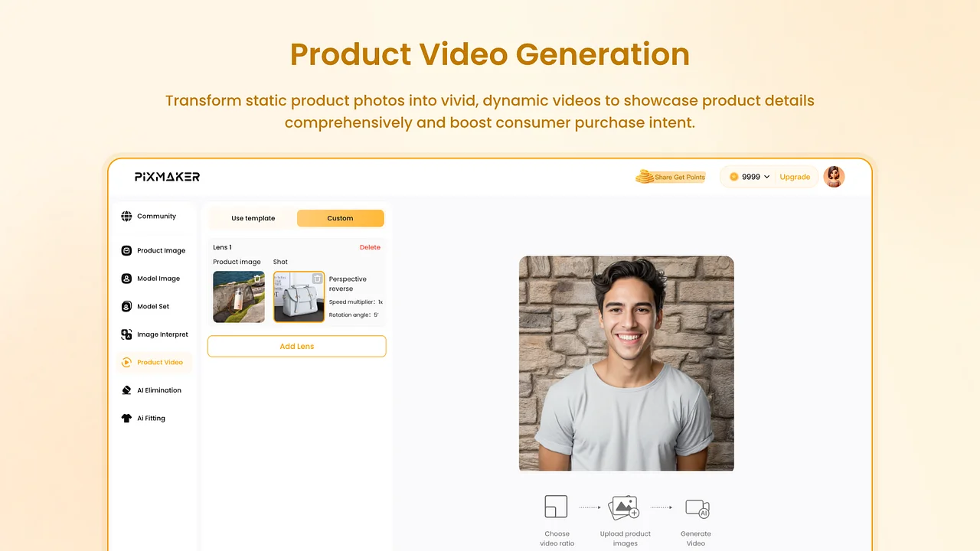Select the handbag Shot thumbnail
Viewport: 980px width, 551px height.
coord(299,295)
